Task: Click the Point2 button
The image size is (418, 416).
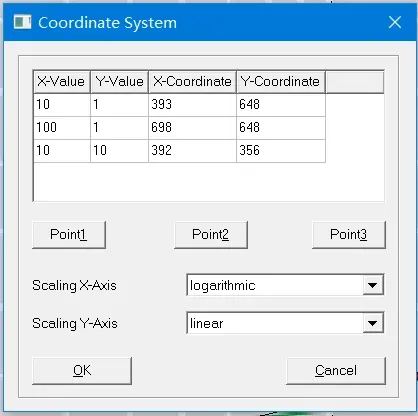Action: [211, 235]
